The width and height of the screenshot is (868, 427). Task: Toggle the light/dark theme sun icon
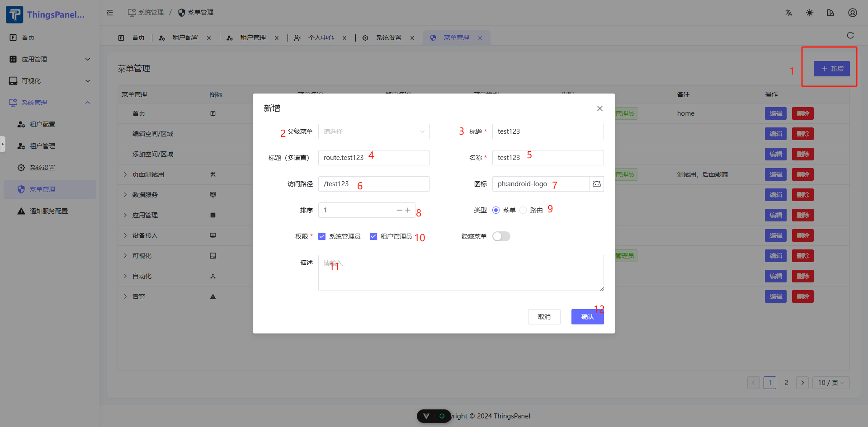(809, 13)
